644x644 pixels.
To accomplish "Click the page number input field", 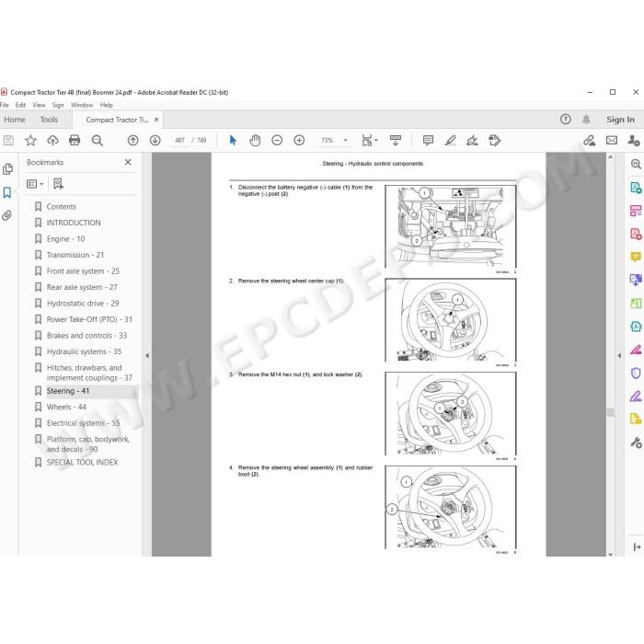I will pos(179,141).
